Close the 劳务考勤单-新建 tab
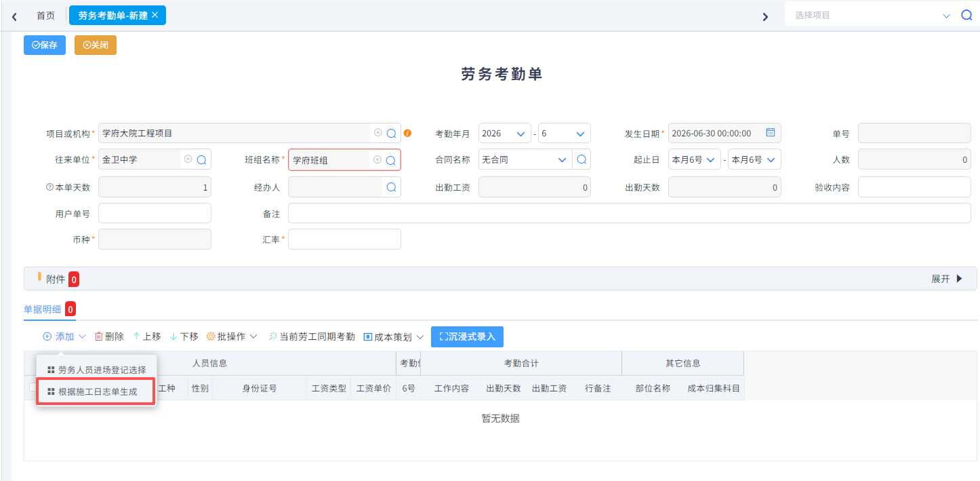Image resolution: width=980 pixels, height=481 pixels. click(155, 14)
